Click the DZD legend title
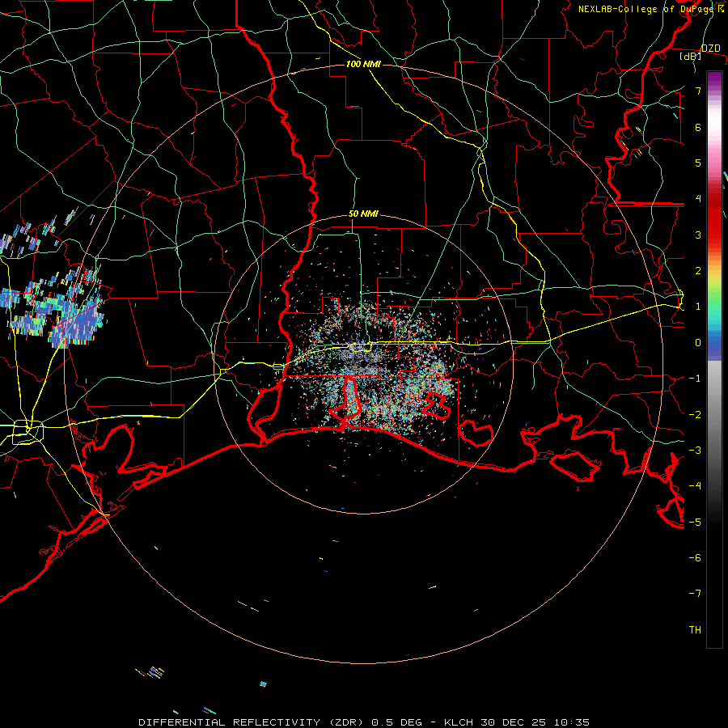The image size is (728, 728). point(711,49)
